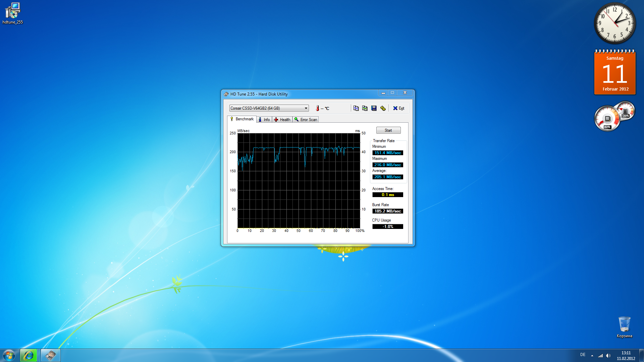Screen dimensions: 644x362
Task: Click the drive temperature thermometer
Action: tap(318, 108)
